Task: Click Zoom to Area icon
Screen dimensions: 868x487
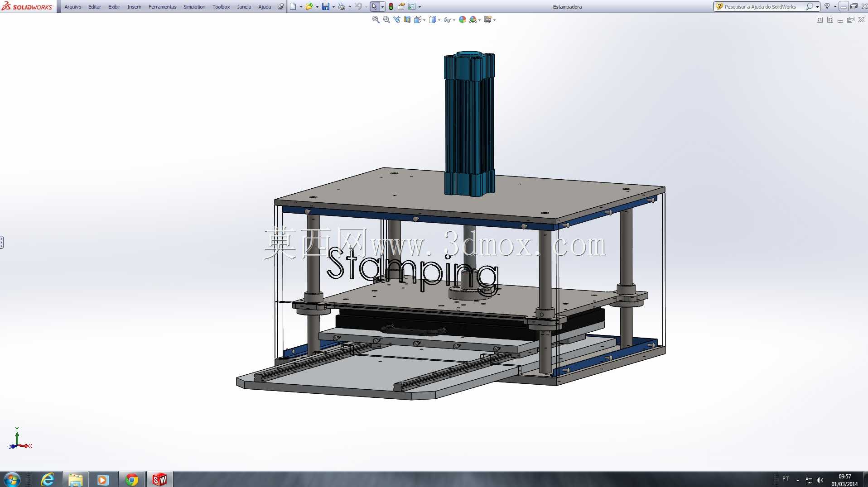Action: point(386,19)
